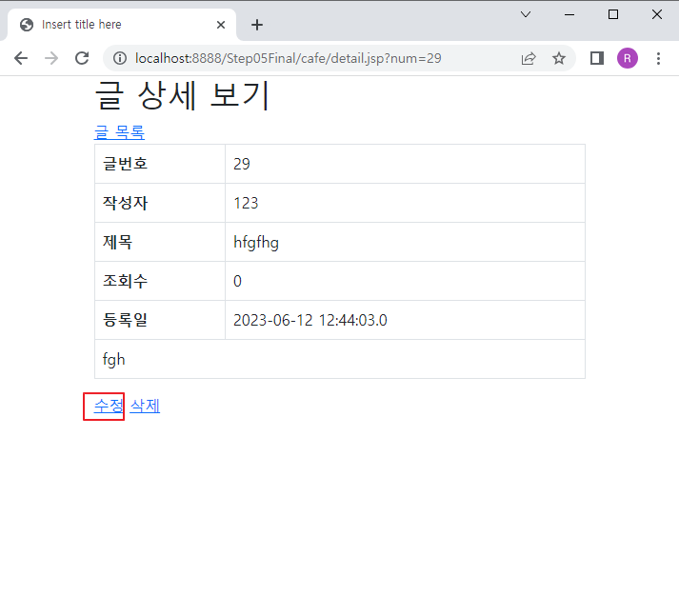Select the author value 123
The height and width of the screenshot is (616, 679).
[x=405, y=203]
